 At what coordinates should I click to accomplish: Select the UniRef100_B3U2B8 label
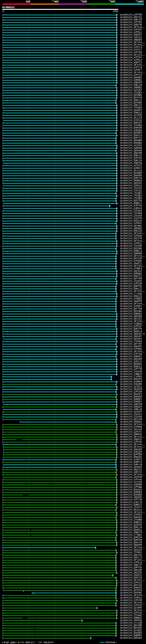pyautogui.click(x=131, y=384)
